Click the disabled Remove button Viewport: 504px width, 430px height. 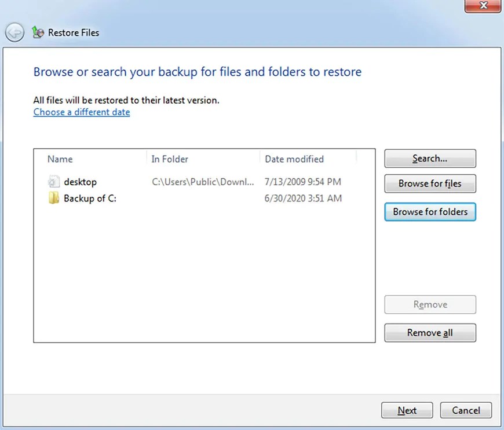(430, 304)
